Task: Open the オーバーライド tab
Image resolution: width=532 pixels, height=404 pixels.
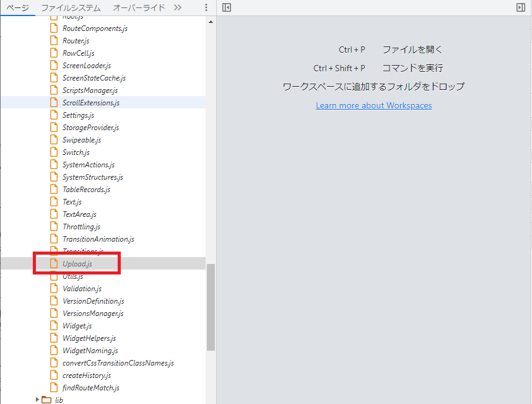Action: tap(139, 7)
